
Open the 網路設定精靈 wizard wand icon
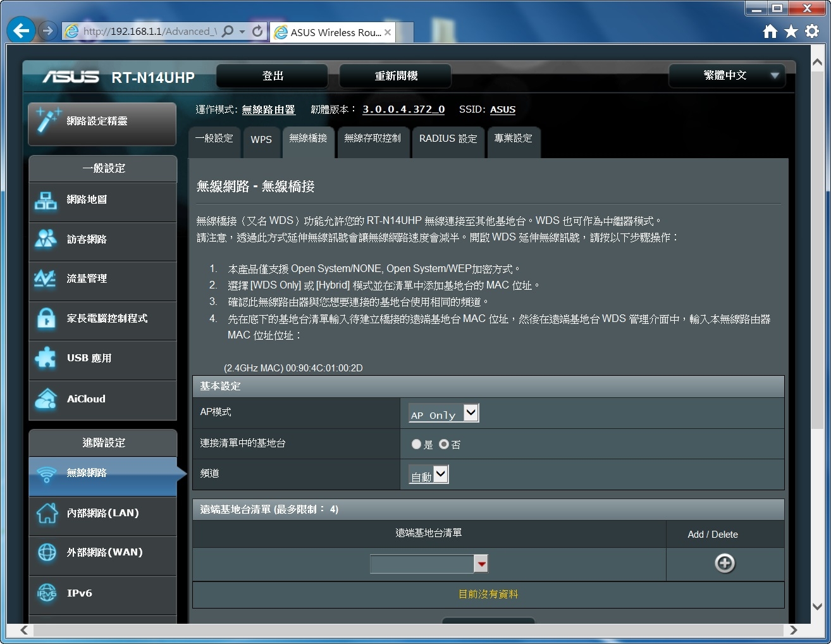coord(48,120)
